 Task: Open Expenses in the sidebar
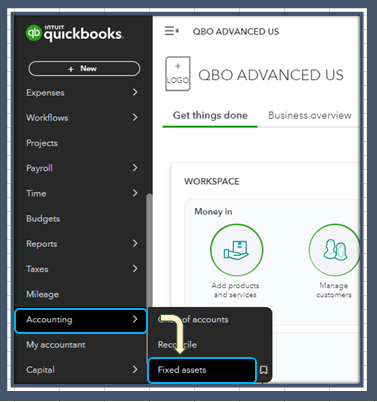click(x=45, y=93)
